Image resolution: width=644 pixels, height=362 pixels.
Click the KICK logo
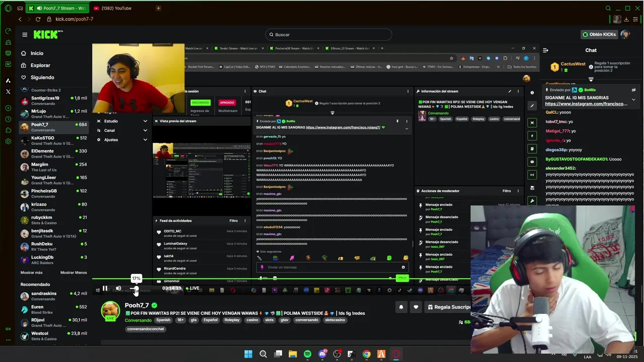pos(48,35)
